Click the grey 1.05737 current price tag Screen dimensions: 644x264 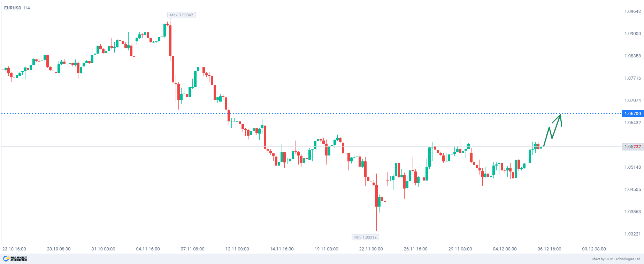coord(632,147)
